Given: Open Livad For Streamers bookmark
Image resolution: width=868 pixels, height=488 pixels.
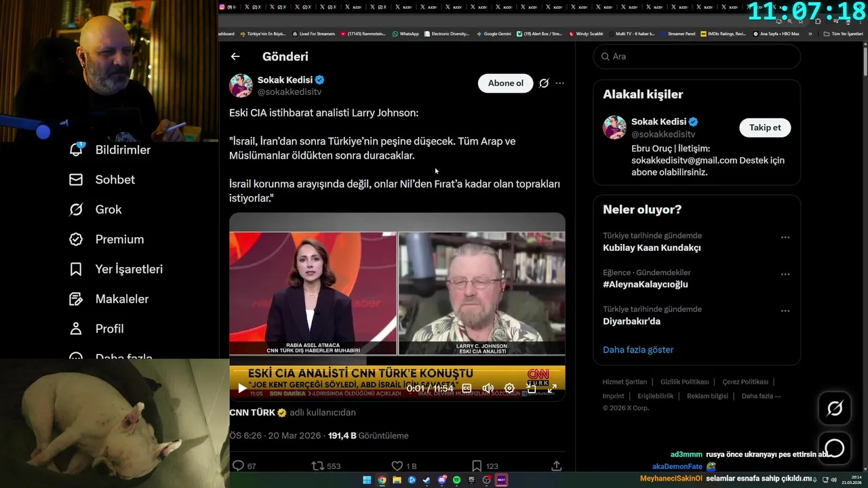Looking at the screenshot, I should tap(314, 34).
